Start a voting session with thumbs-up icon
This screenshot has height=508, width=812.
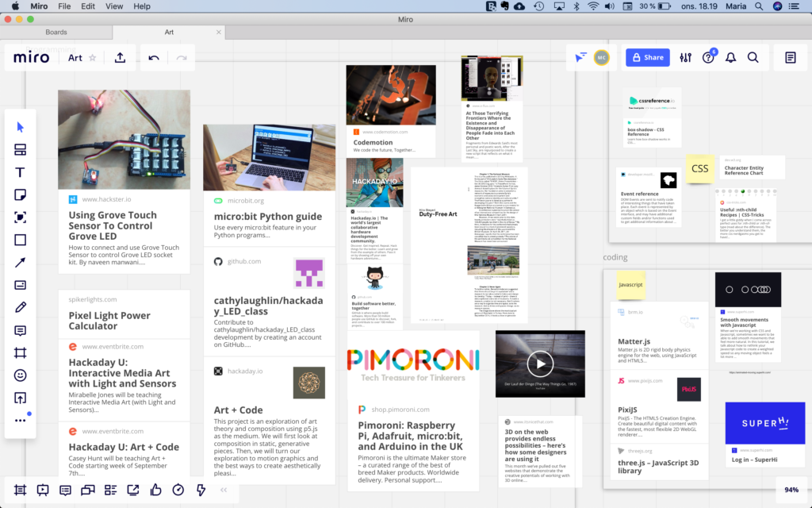coord(155,490)
